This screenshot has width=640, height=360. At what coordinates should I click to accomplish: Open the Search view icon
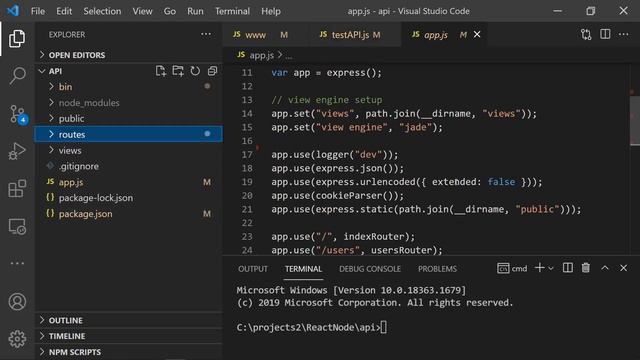coord(17,76)
